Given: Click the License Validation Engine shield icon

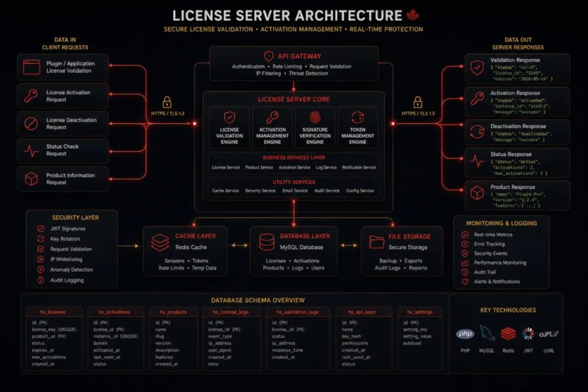Looking at the screenshot, I should click(229, 118).
